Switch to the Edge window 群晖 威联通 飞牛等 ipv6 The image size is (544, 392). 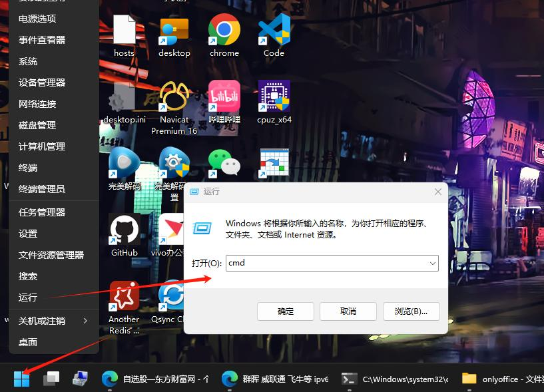click(276, 379)
